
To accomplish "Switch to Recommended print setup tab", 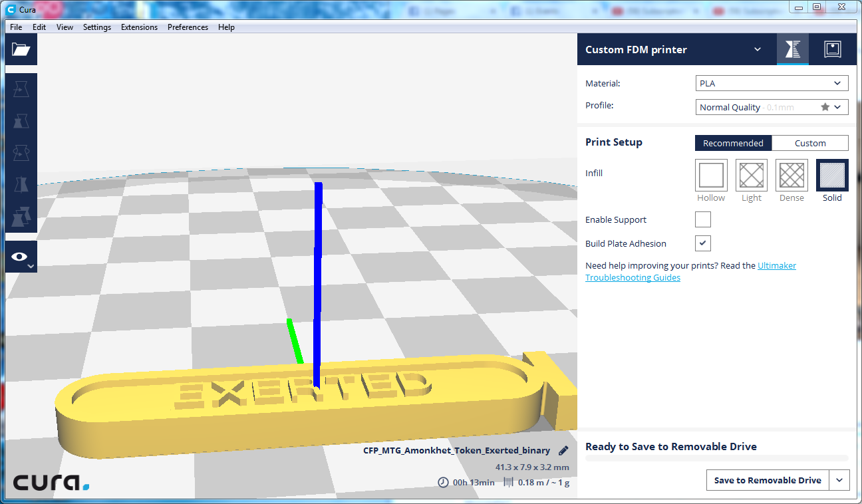I will (734, 143).
